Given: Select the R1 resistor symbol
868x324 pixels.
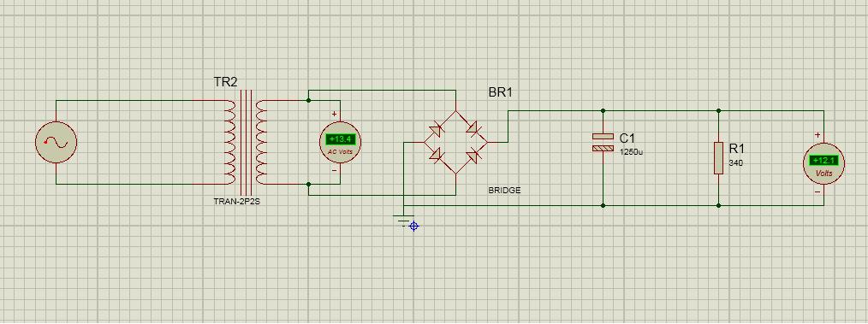Looking at the screenshot, I should (718, 157).
